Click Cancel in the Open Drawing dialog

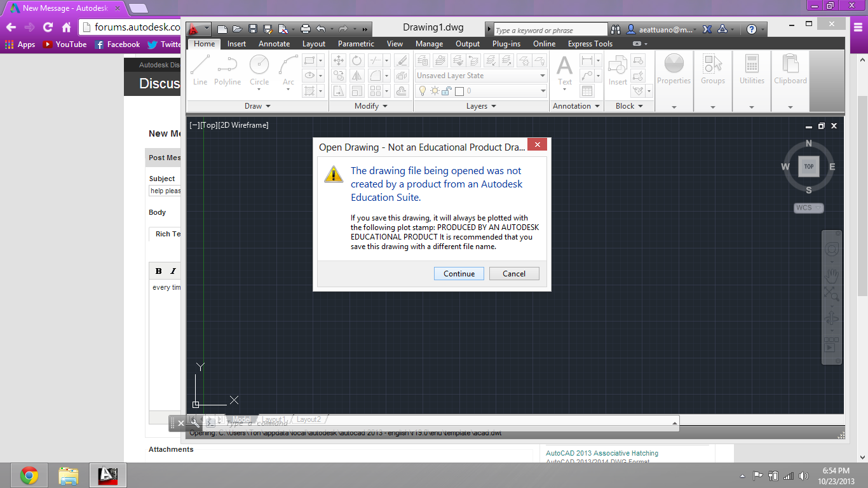click(514, 273)
